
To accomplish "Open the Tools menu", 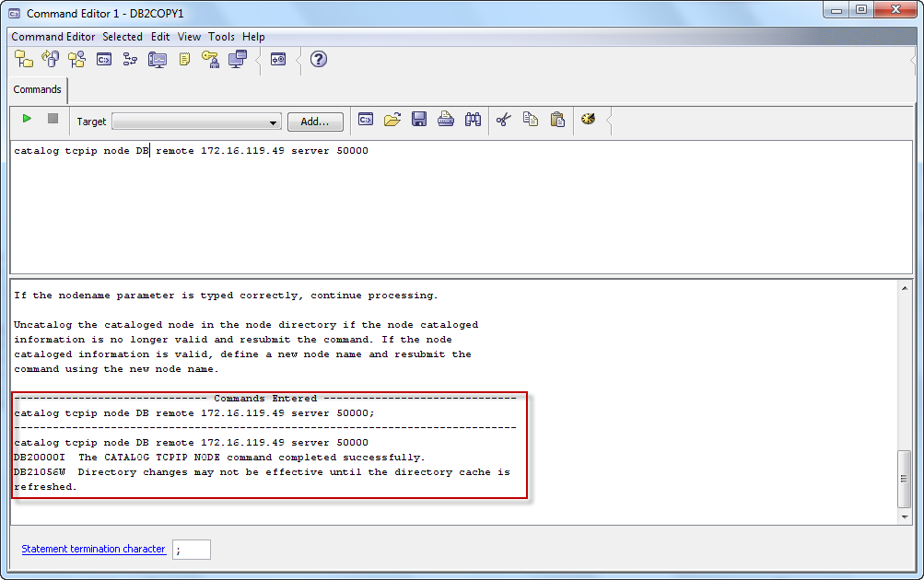I will click(x=221, y=37).
